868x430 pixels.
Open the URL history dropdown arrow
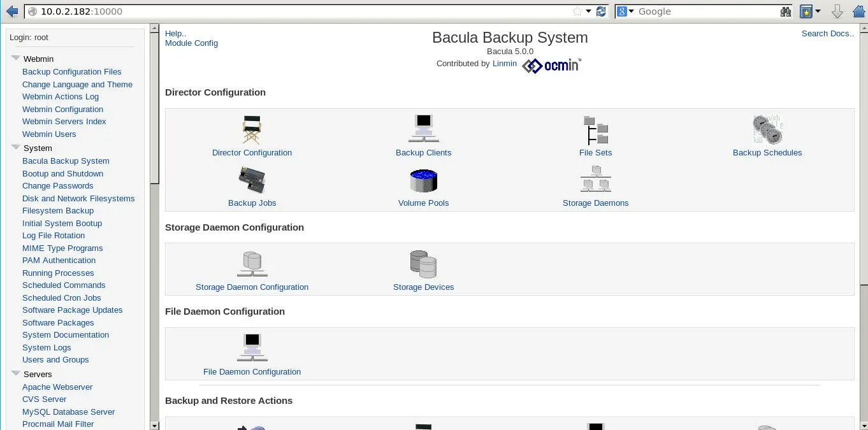pyautogui.click(x=589, y=11)
